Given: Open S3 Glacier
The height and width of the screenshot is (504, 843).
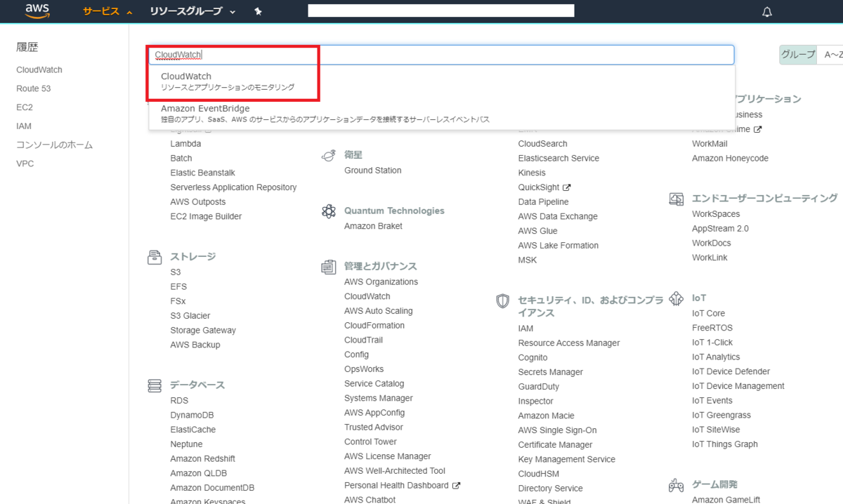Looking at the screenshot, I should click(190, 316).
